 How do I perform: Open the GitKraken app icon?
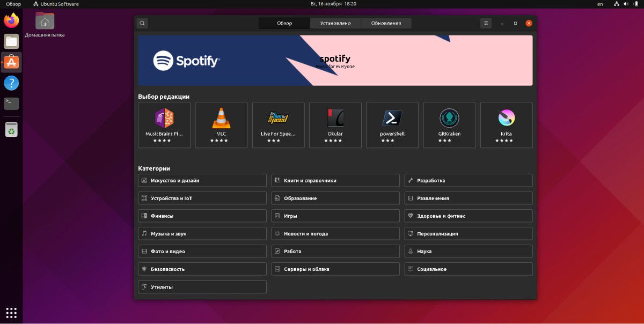click(449, 117)
